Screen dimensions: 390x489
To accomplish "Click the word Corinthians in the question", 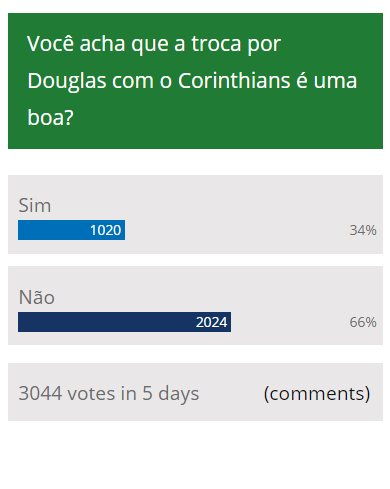I will (x=234, y=81).
